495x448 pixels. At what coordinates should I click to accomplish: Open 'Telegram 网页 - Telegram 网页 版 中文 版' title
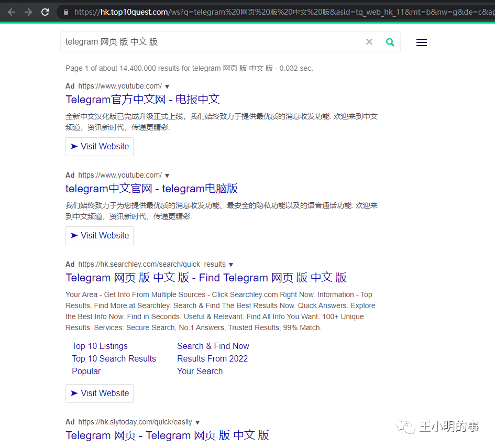(167, 435)
